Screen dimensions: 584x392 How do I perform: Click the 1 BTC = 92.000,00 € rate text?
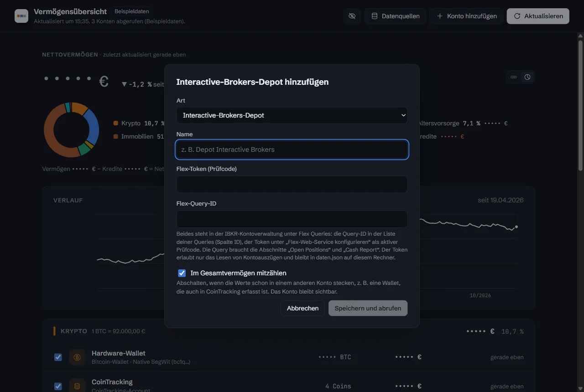click(119, 331)
